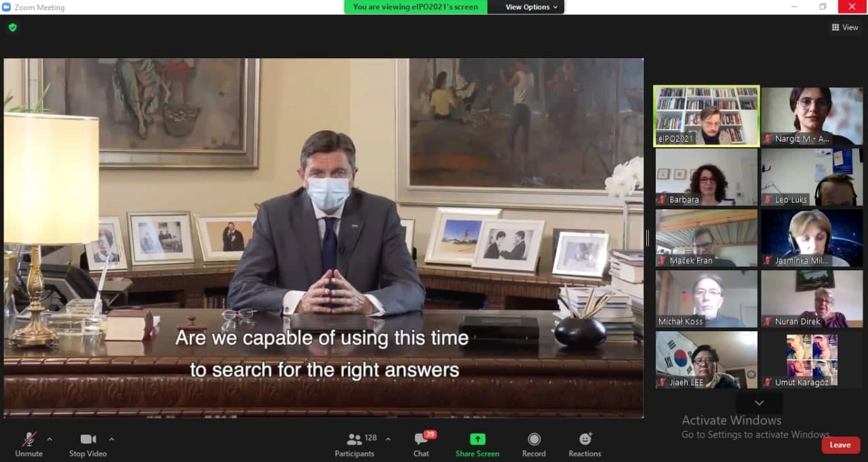Expand participants arrow next to participant count
Screen dimensions: 868x462
click(388, 439)
